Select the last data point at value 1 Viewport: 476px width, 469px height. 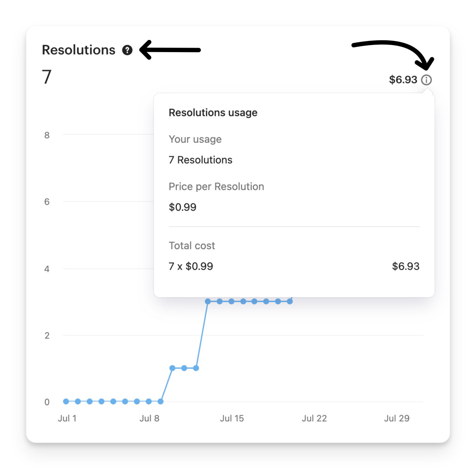[x=196, y=368]
